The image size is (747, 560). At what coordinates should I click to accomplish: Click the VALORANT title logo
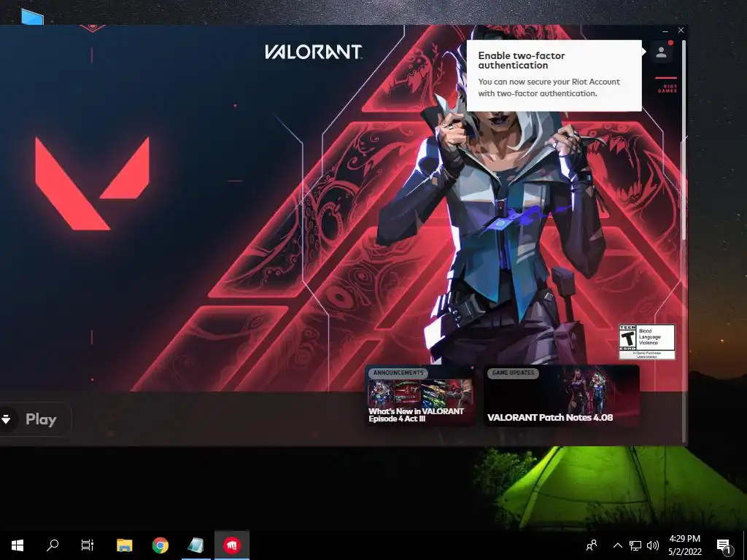[314, 52]
